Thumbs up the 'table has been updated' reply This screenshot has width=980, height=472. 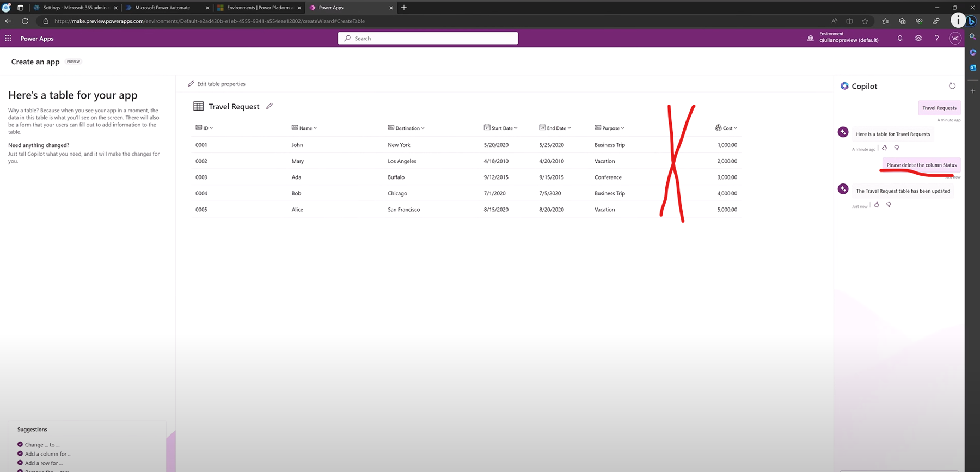[877, 205]
